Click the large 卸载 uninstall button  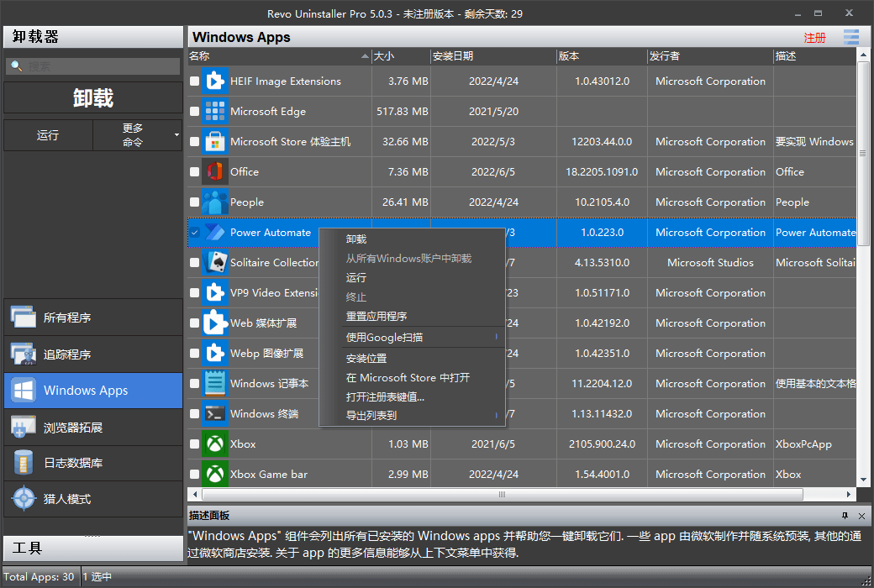93,98
